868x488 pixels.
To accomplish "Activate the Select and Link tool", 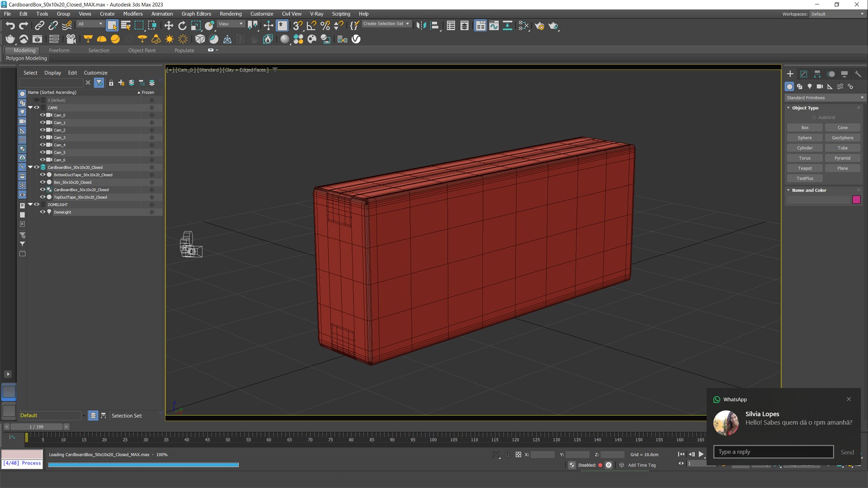I will (39, 26).
